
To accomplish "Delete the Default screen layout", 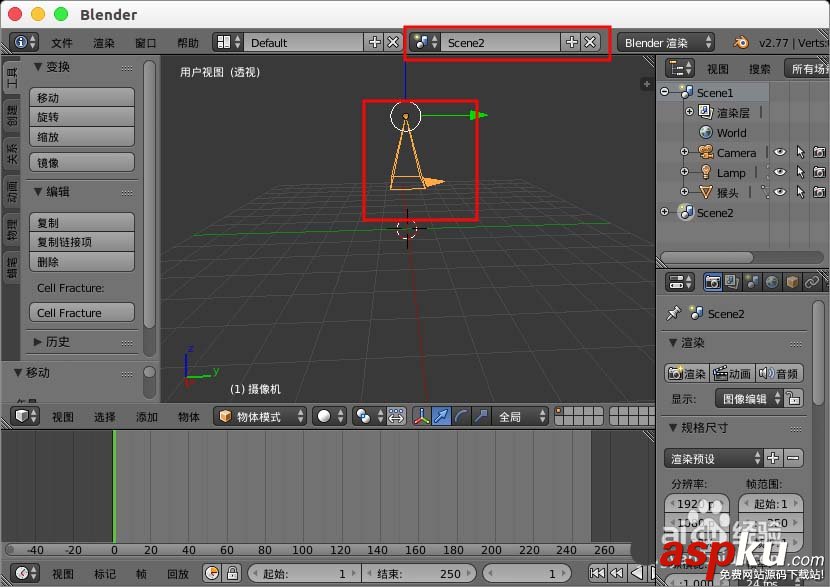I will (393, 42).
